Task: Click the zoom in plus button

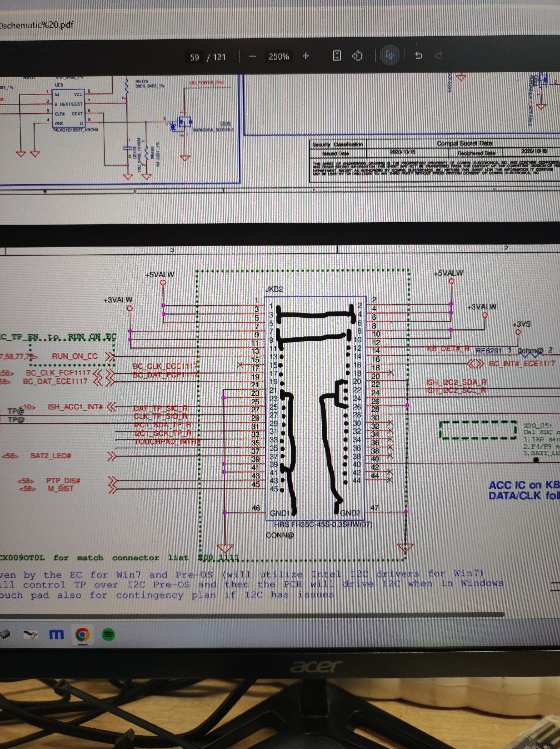Action: (x=306, y=56)
